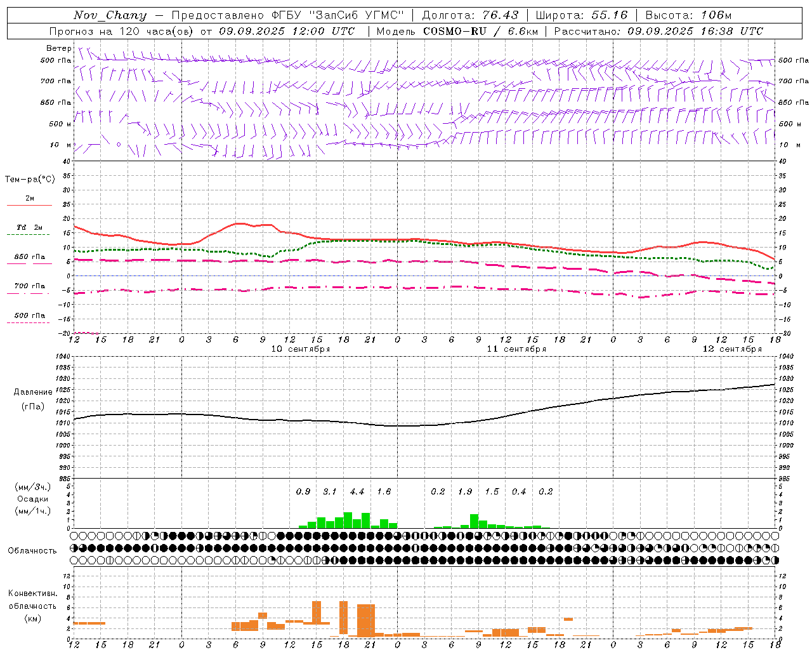Click the precipitation value "1.5"
This screenshot has height=650, width=812.
492,491
